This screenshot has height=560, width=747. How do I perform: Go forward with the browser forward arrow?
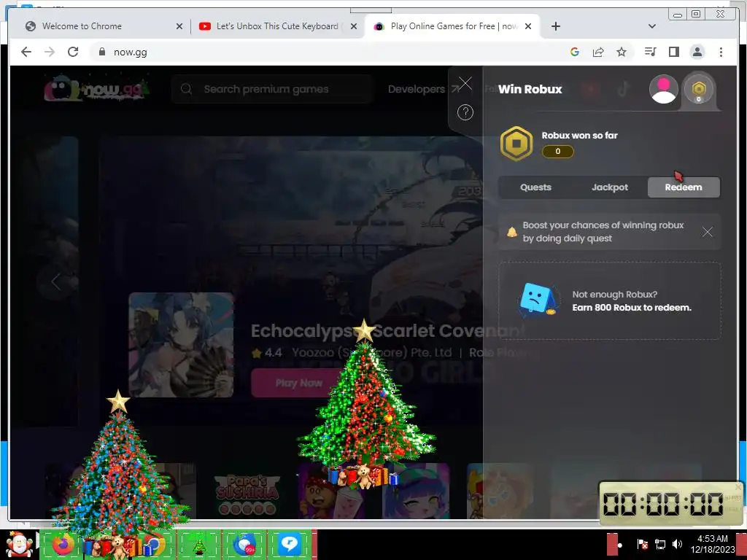coord(50,52)
